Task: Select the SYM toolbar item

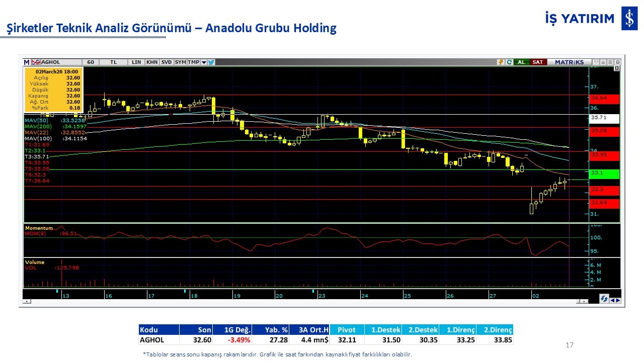Action: [x=181, y=62]
